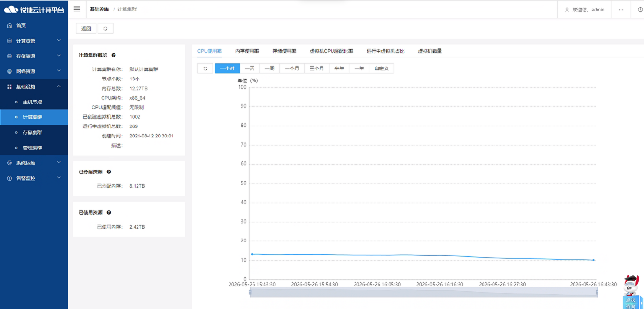This screenshot has height=309, width=644.
Task: Click the robot mascot 点我咨询 assistant
Action: (632, 292)
